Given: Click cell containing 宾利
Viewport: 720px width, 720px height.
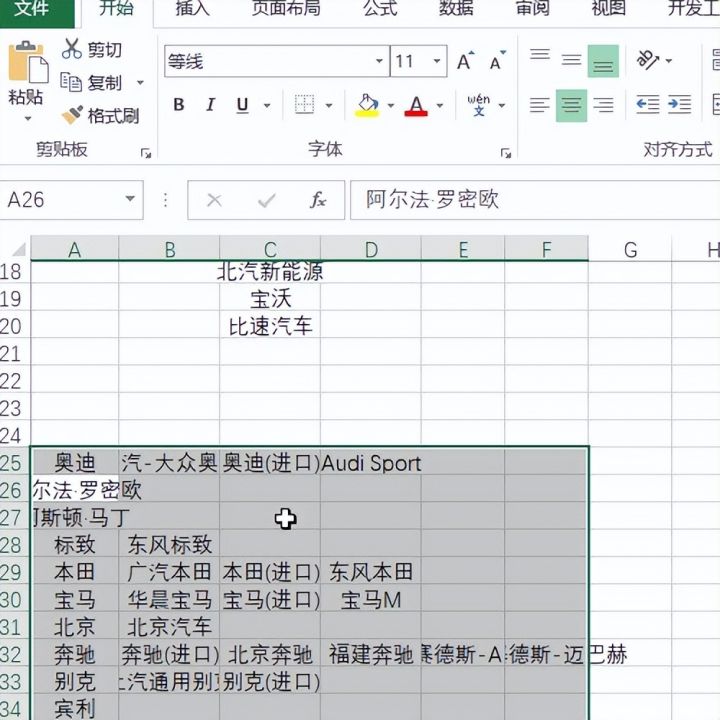Looking at the screenshot, I should coord(74,709).
